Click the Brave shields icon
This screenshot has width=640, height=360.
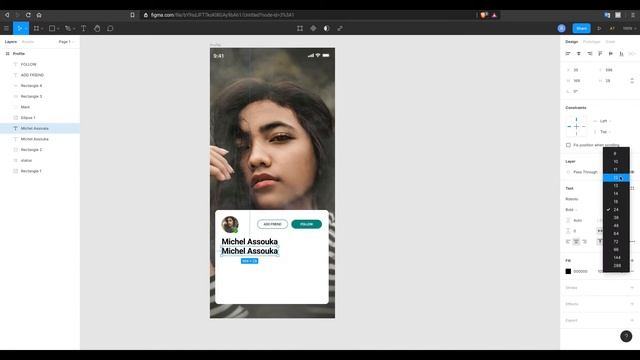[484, 15]
